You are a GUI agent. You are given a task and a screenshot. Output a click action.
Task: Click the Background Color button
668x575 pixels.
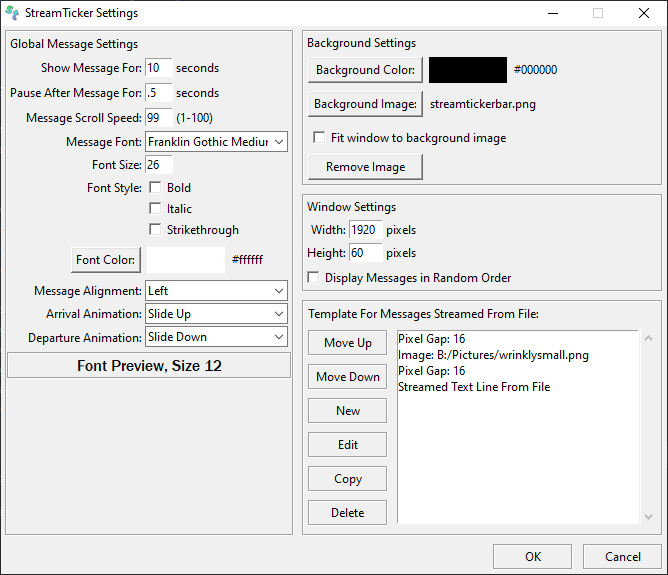click(365, 70)
